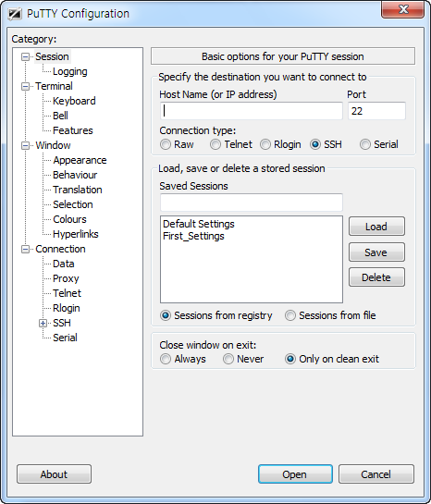This screenshot has height=504, width=431.
Task: Collapse the Window tree node
Action: coord(25,145)
